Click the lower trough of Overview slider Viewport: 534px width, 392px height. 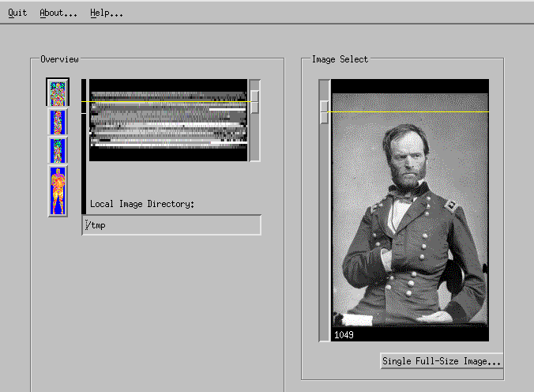coord(254,137)
